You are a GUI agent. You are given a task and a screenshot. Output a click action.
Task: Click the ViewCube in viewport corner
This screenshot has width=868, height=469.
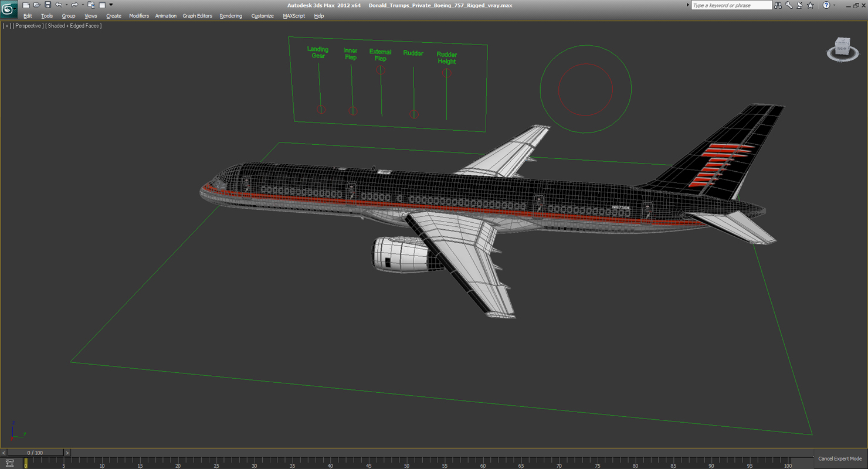point(843,49)
